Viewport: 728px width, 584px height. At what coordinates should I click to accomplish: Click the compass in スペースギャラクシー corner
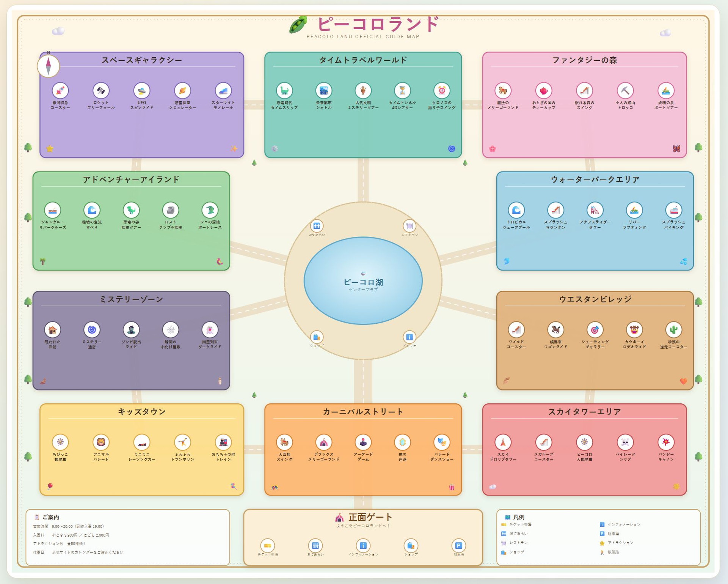[49, 66]
